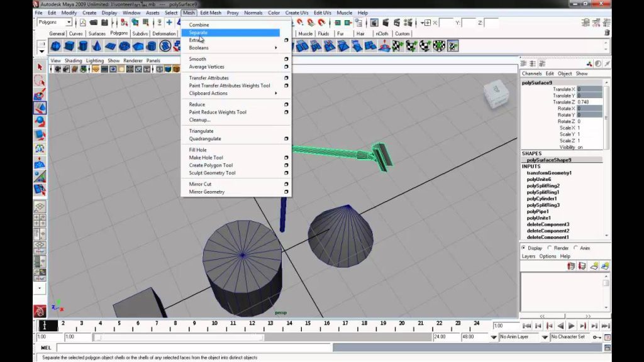
Task: Choose Fill Hole in the Mesh menu
Action: point(197,150)
